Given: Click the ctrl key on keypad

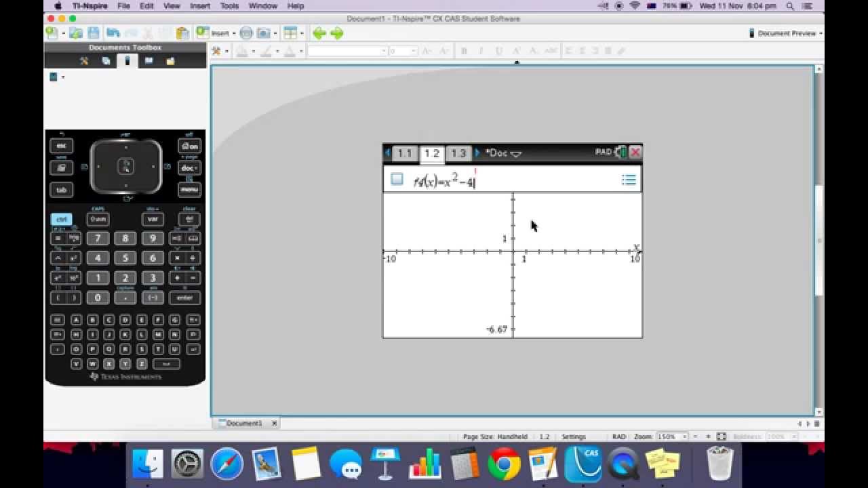Looking at the screenshot, I should [x=61, y=219].
